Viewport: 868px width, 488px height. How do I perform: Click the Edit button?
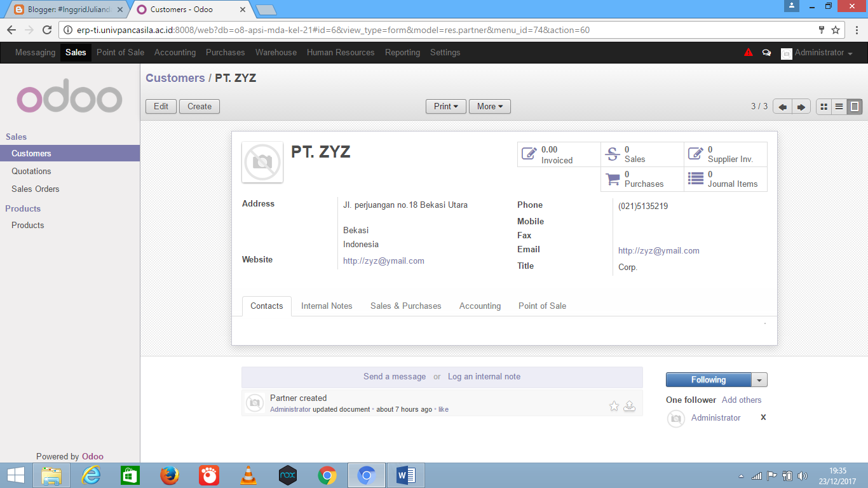click(x=161, y=106)
